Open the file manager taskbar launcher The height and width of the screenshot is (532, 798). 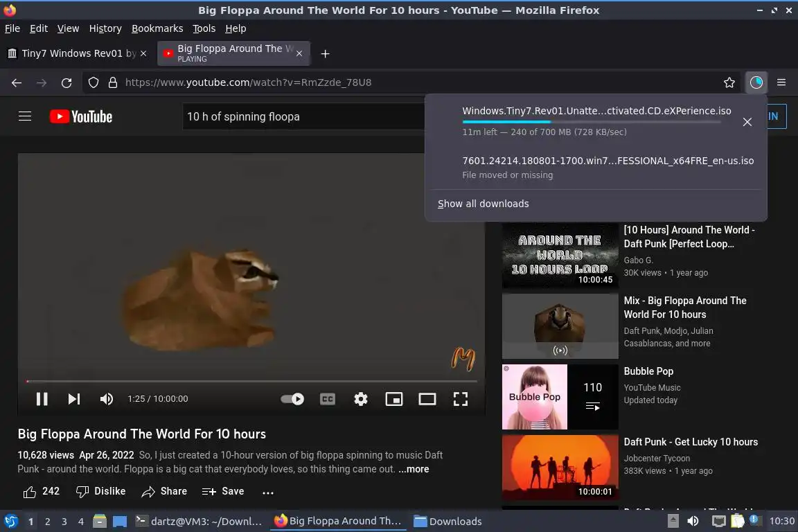tap(100, 522)
